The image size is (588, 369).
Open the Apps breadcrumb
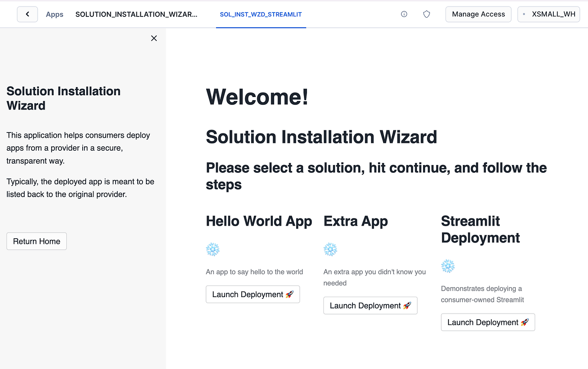click(x=55, y=14)
